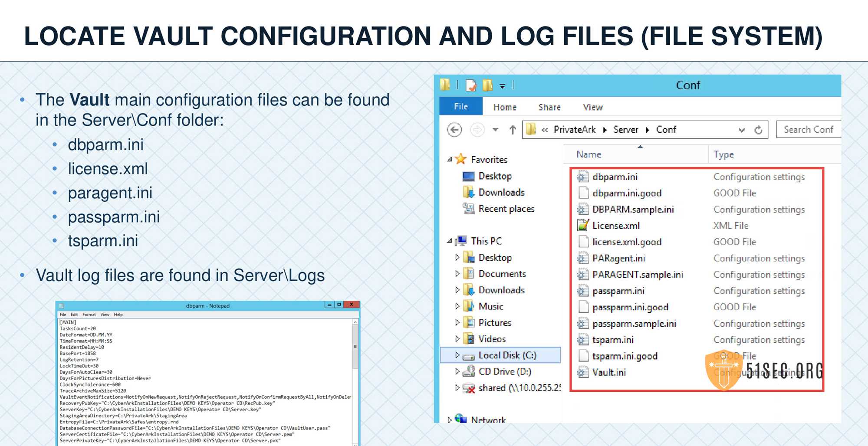The width and height of the screenshot is (868, 446).
Task: Open the File ribbon tab
Action: pyautogui.click(x=461, y=106)
